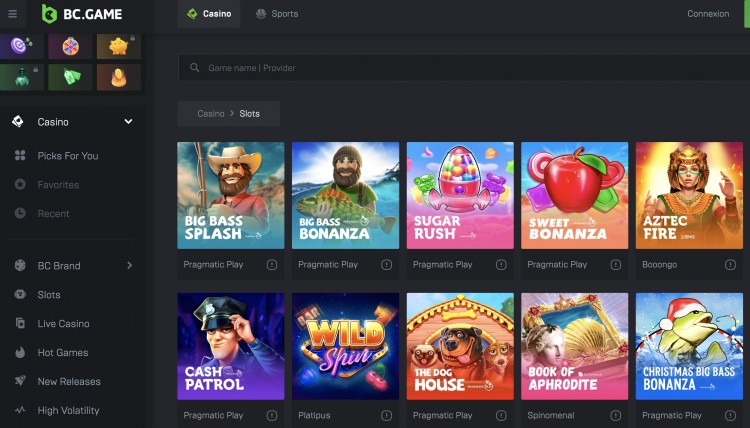Open the target quests tile
Screen dimensions: 750x428
point(21,46)
